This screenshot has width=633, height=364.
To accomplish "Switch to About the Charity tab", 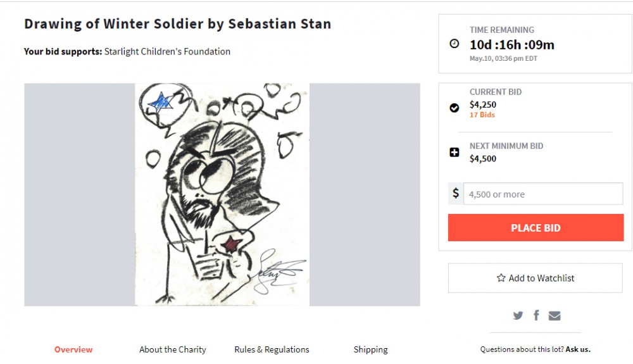I will click(x=173, y=349).
